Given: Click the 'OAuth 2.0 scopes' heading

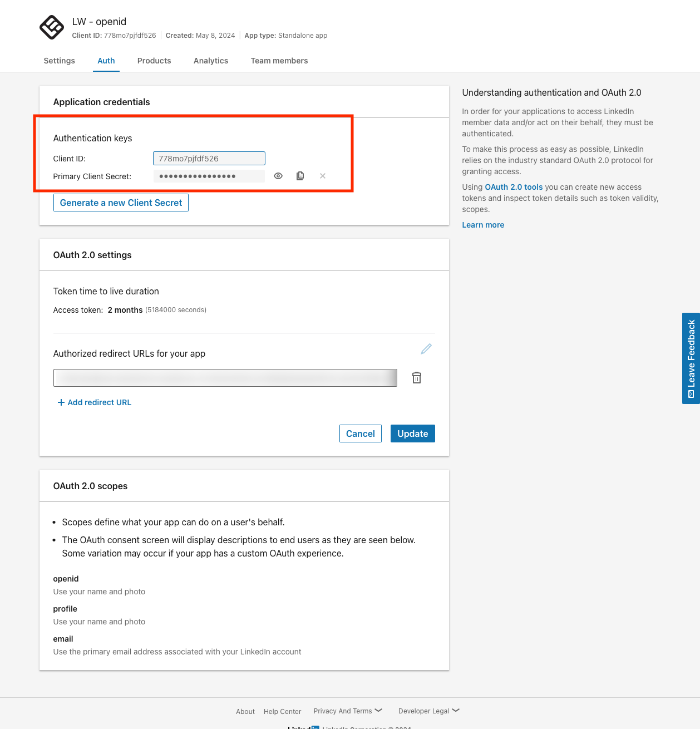Looking at the screenshot, I should tap(90, 486).
